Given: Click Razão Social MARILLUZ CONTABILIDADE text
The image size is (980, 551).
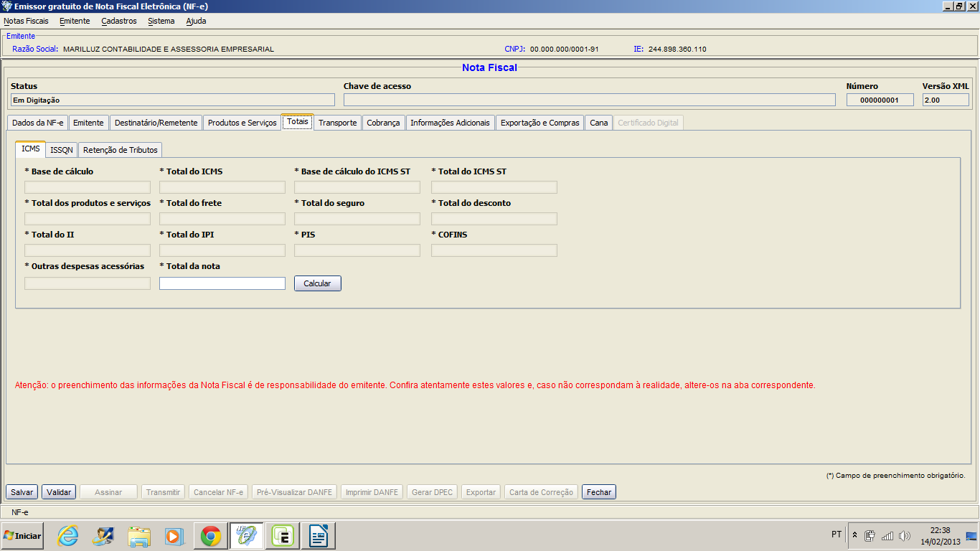Looking at the screenshot, I should (169, 50).
